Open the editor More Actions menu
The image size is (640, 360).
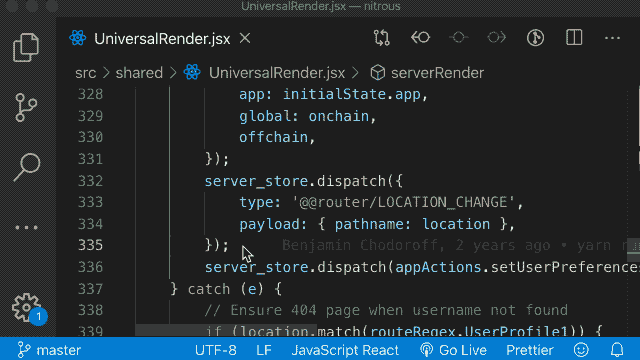[612, 38]
